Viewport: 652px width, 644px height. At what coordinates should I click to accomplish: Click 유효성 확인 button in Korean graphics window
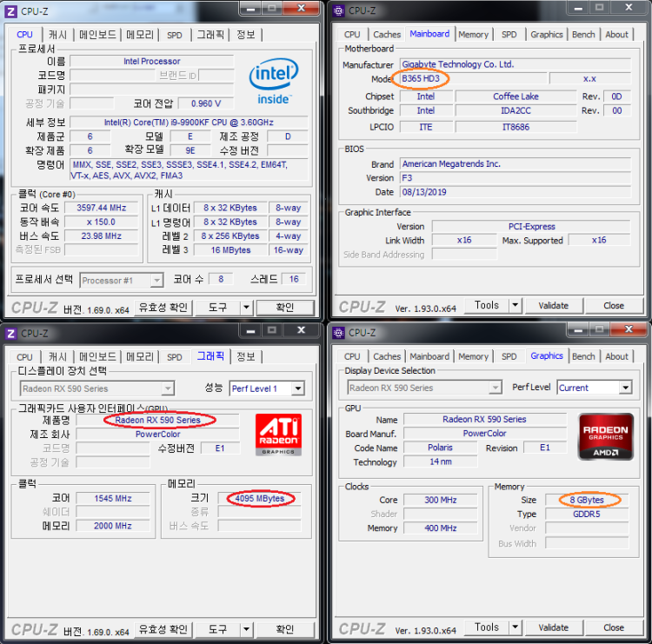point(163,629)
